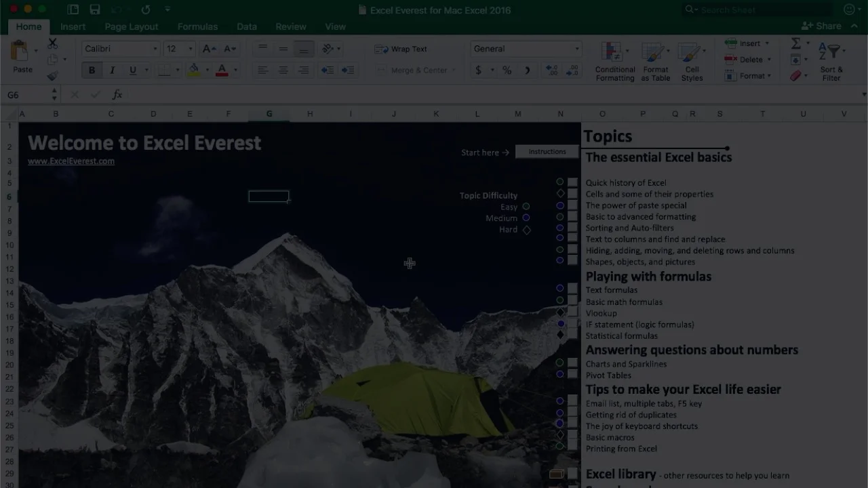Open the Formulas tab
Screen dimensions: 868x488
(197, 26)
